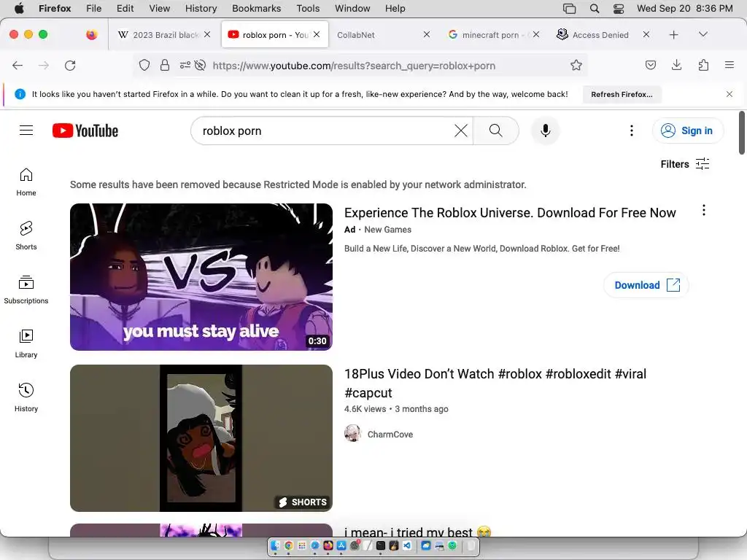
Task: Go back using the browser back arrow
Action: pos(18,65)
